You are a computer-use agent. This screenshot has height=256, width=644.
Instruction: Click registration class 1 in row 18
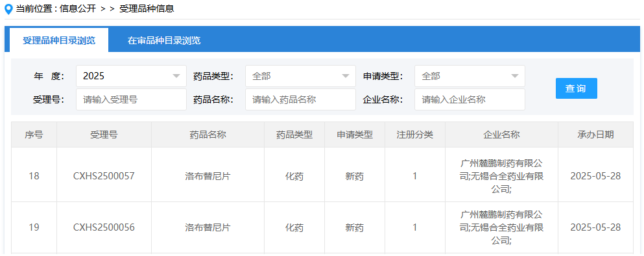(415, 176)
